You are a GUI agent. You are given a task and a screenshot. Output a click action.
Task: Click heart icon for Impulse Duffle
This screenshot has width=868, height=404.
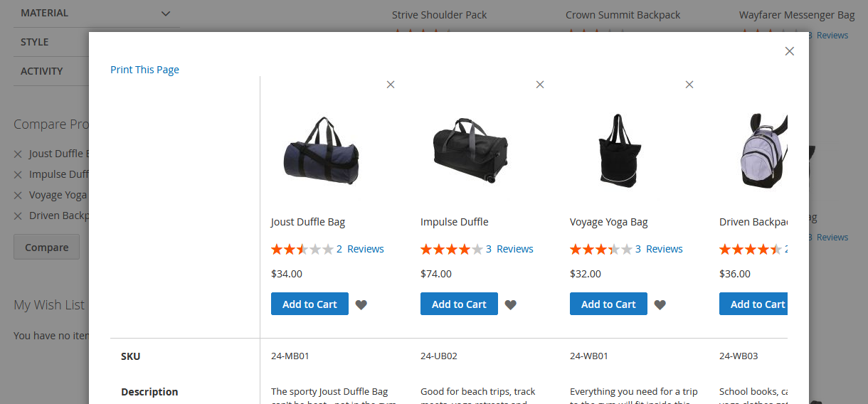click(x=511, y=304)
